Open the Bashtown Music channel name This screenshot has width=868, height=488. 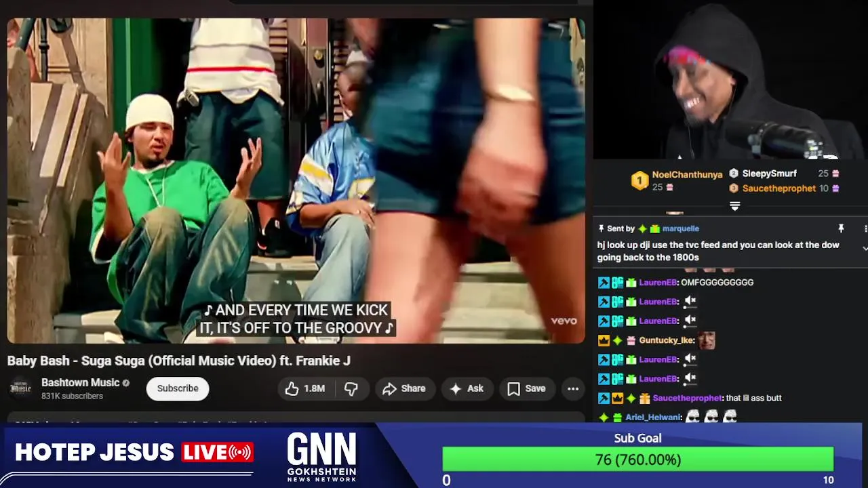(x=80, y=382)
